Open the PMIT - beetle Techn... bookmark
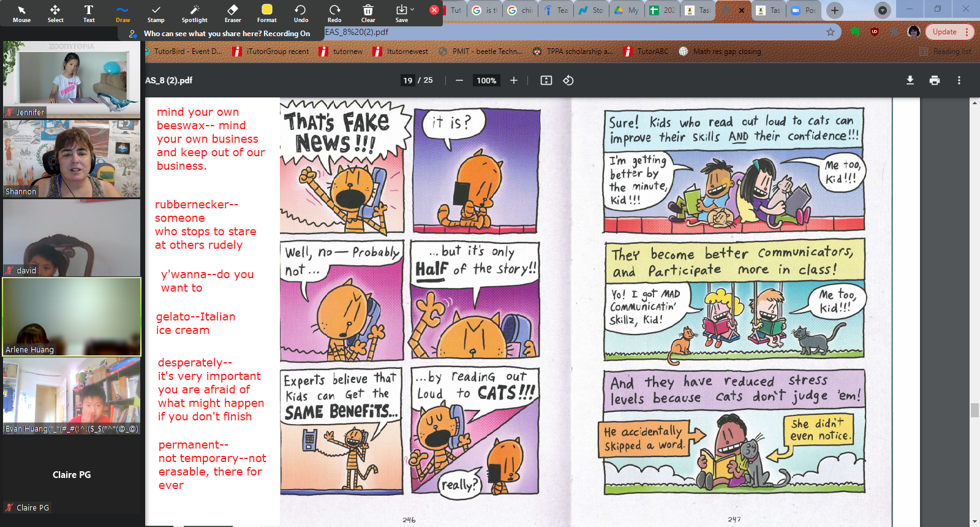Image resolution: width=980 pixels, height=527 pixels. (x=481, y=51)
